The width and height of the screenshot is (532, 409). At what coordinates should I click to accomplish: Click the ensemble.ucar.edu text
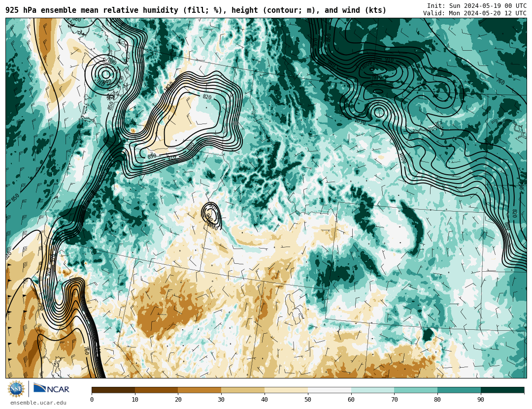pyautogui.click(x=38, y=403)
